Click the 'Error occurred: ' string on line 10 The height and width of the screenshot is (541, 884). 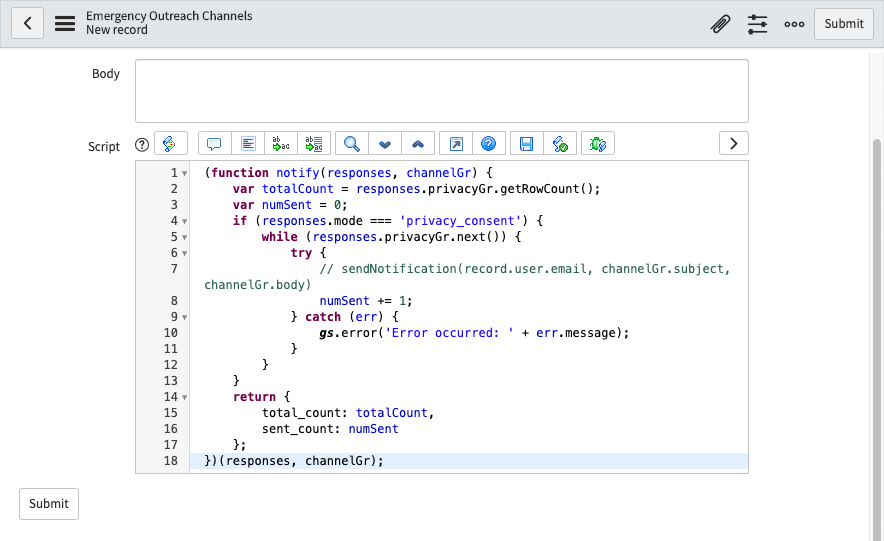(x=449, y=333)
